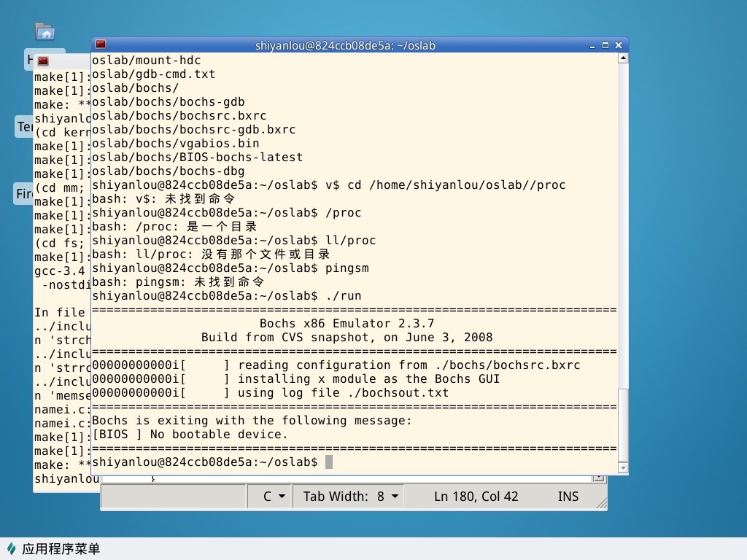Expand the Tab Width dropdown
The image size is (747, 560).
click(x=351, y=497)
